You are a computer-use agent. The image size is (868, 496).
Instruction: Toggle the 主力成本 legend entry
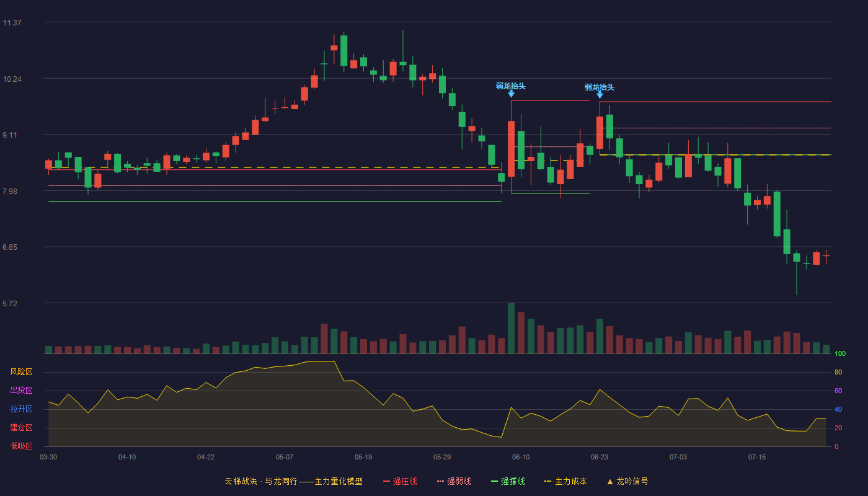click(565, 481)
